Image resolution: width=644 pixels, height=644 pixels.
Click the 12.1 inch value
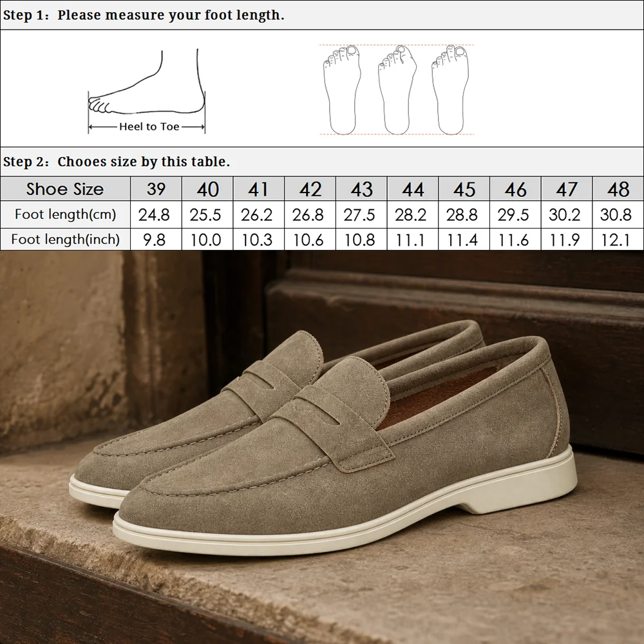[x=616, y=240]
